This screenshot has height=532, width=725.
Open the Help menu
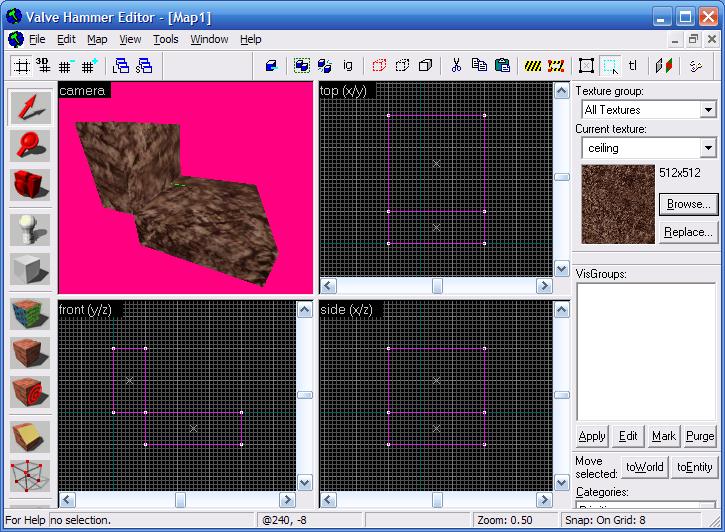(251, 39)
